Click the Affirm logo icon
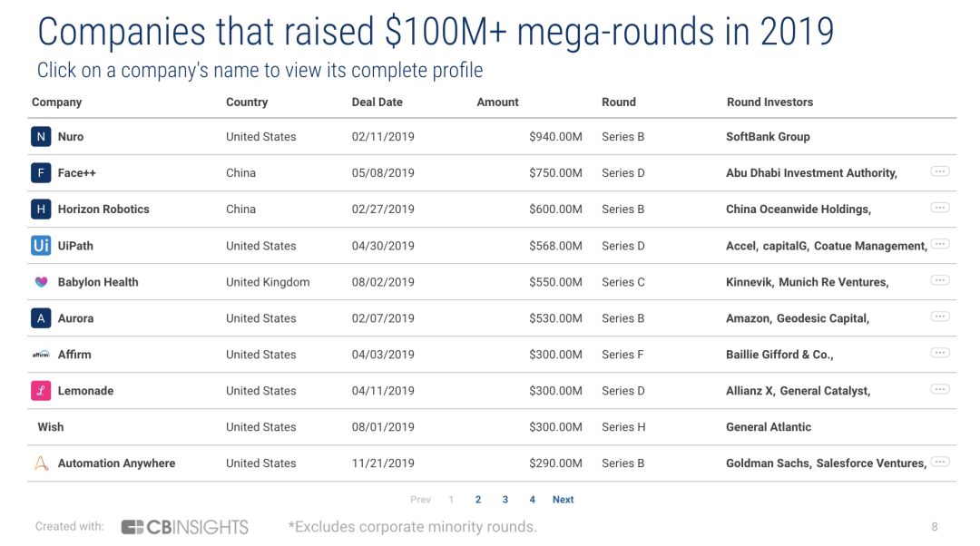980x546 pixels. click(x=41, y=355)
